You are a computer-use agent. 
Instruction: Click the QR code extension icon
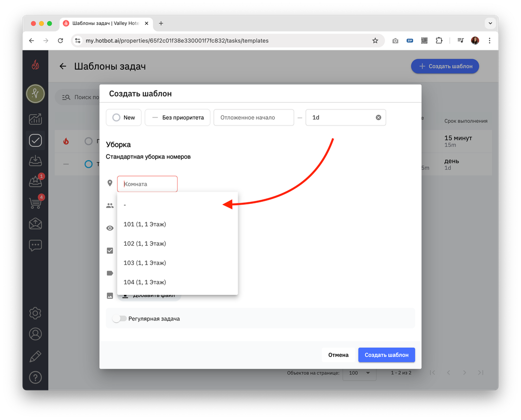[x=424, y=41]
